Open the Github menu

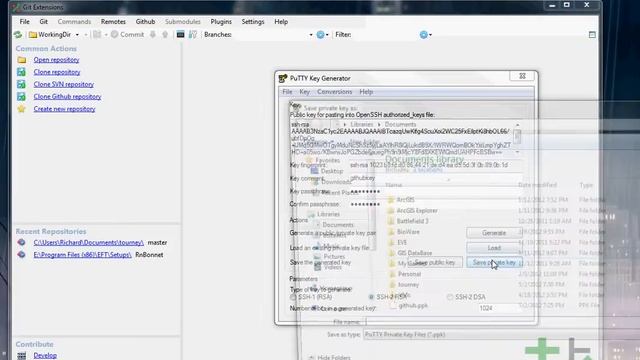[145, 22]
